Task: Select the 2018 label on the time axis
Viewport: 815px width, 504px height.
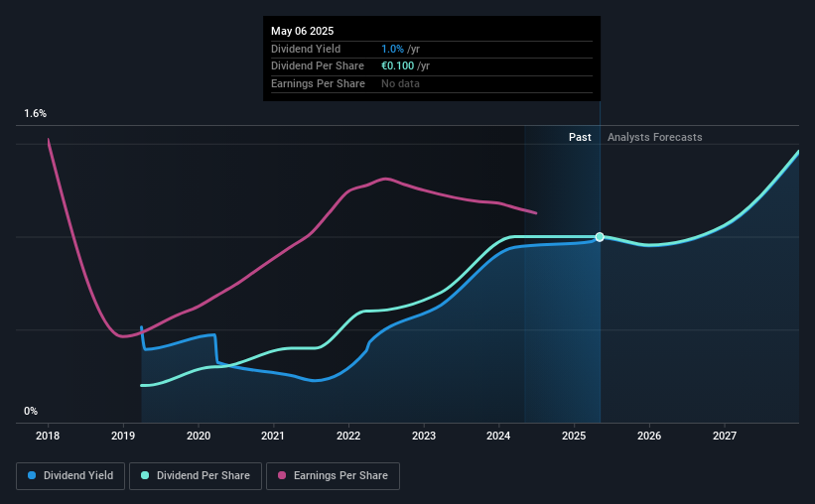Action: (48, 436)
